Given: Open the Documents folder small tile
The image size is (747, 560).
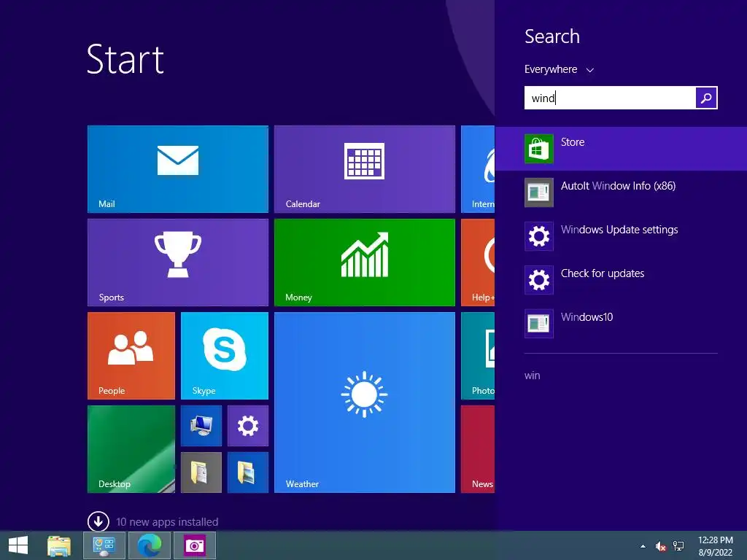Looking at the screenshot, I should pos(201,472).
